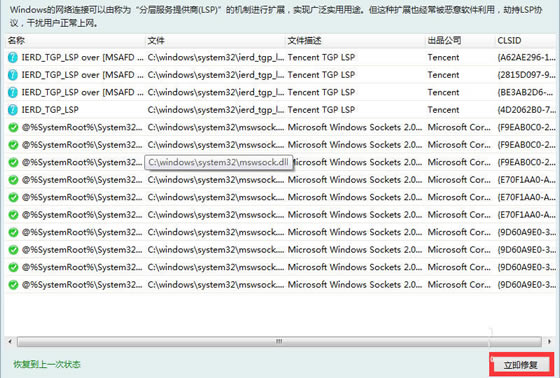The width and height of the screenshot is (560, 378).
Task: Click the 立即修复 button
Action: coord(521,365)
